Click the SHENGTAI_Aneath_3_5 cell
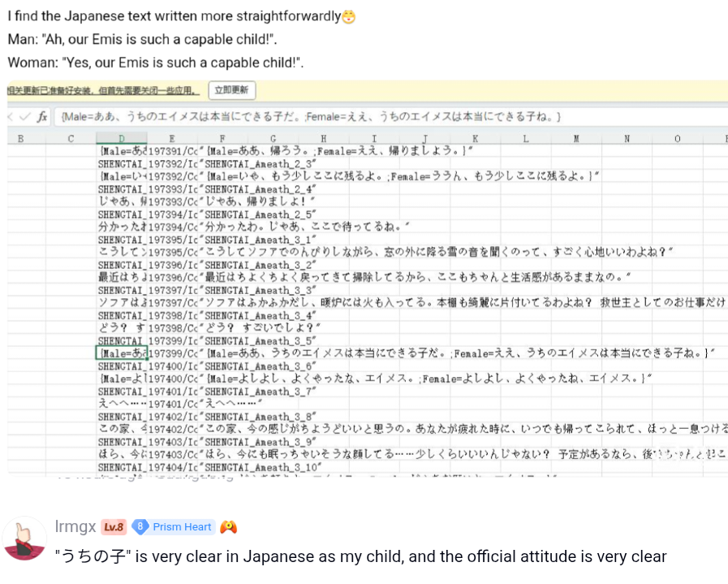The width and height of the screenshot is (728, 584). [x=258, y=340]
